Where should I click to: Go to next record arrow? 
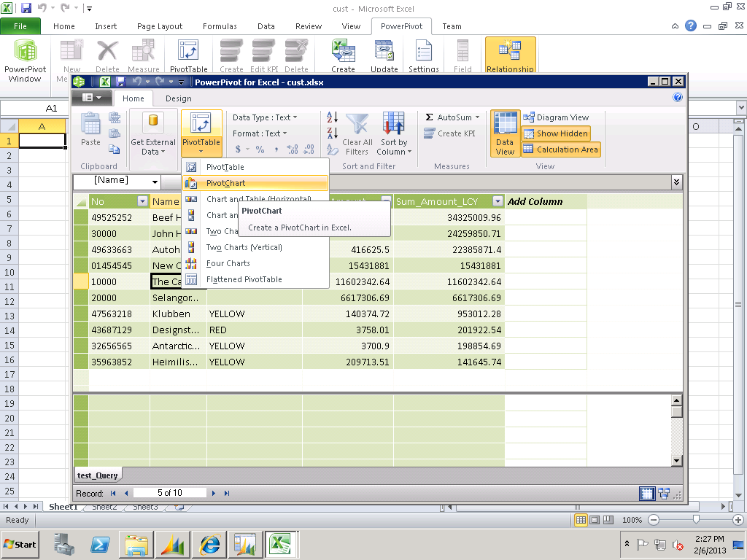214,494
